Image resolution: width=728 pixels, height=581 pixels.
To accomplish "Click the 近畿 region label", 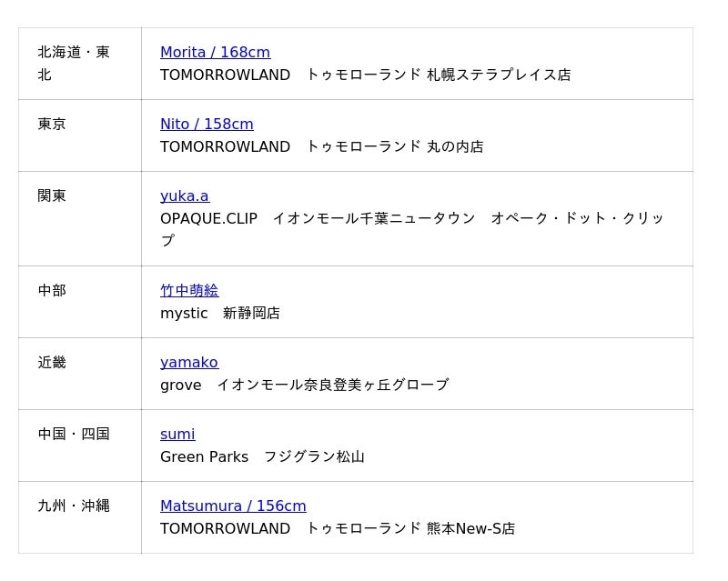I will (x=52, y=363).
